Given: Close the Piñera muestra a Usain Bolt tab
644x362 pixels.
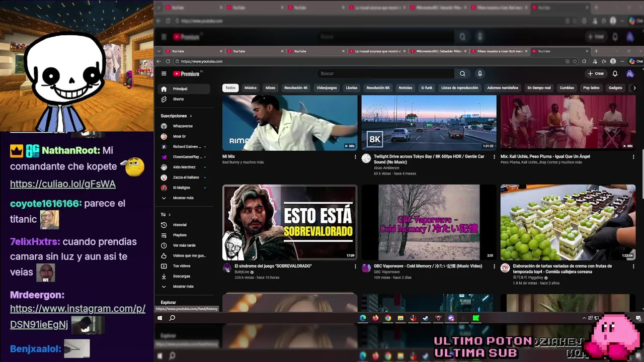Looking at the screenshot, I should 526,51.
